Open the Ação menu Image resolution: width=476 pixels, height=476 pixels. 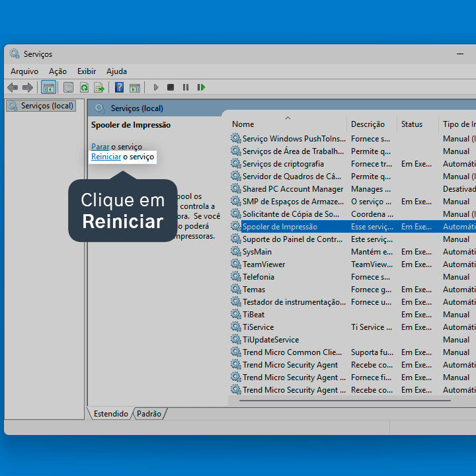click(58, 71)
